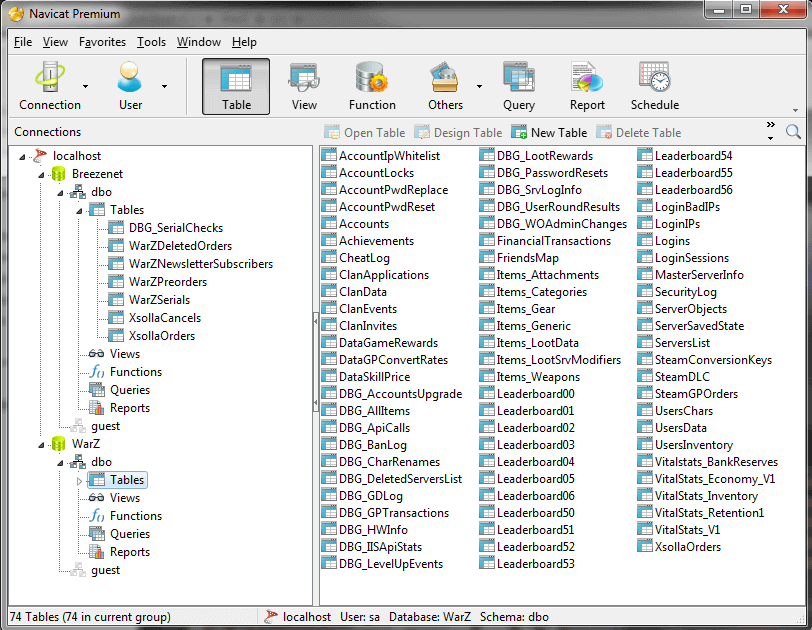Screen dimensions: 812x630
Task: Open the Help menu
Action: pyautogui.click(x=244, y=42)
